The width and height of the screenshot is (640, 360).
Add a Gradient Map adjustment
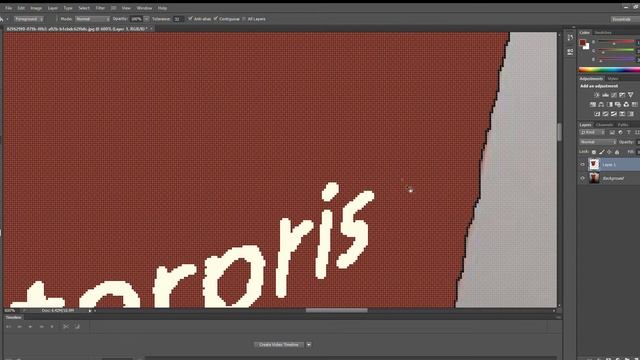pos(631,114)
